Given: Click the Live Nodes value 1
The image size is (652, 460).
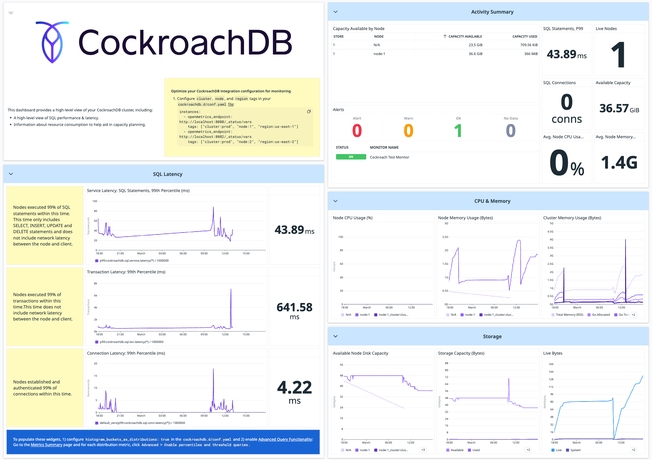Looking at the screenshot, I should [619, 55].
